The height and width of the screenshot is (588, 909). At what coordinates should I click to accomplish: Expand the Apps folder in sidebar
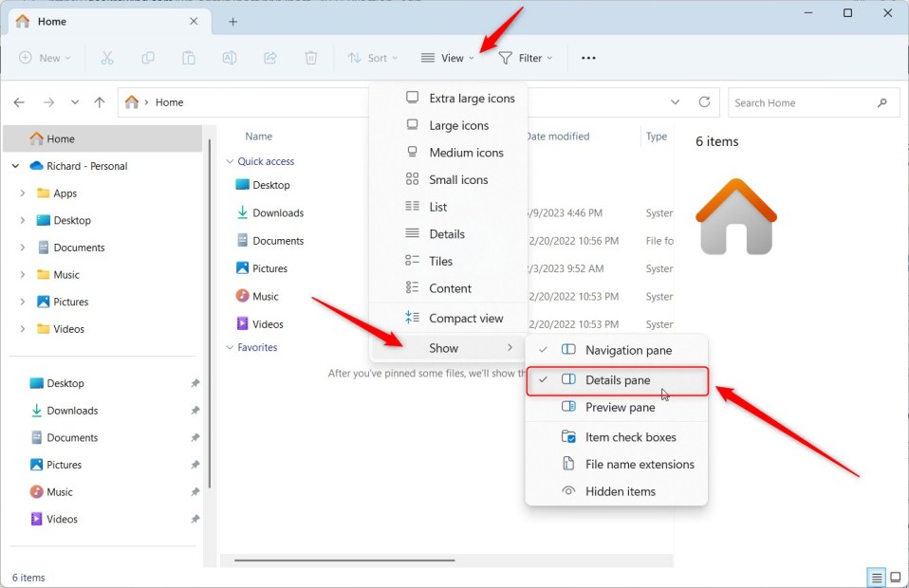(x=22, y=193)
